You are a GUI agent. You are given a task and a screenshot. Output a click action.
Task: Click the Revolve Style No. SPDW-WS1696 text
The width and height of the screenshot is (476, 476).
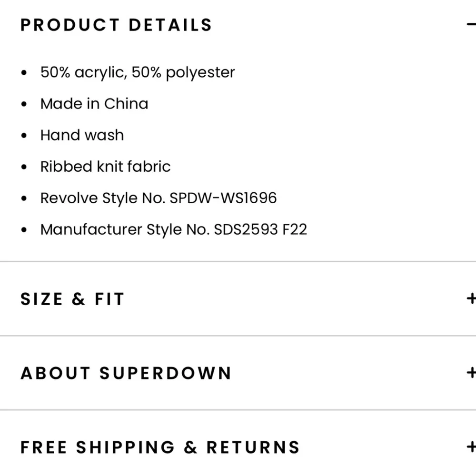click(159, 198)
